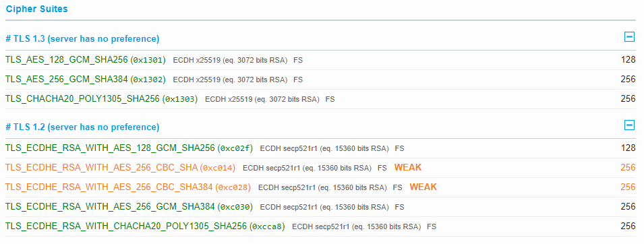Click ECDH x25519 text in 0x1303 row
The height and width of the screenshot is (244, 644).
229,99
